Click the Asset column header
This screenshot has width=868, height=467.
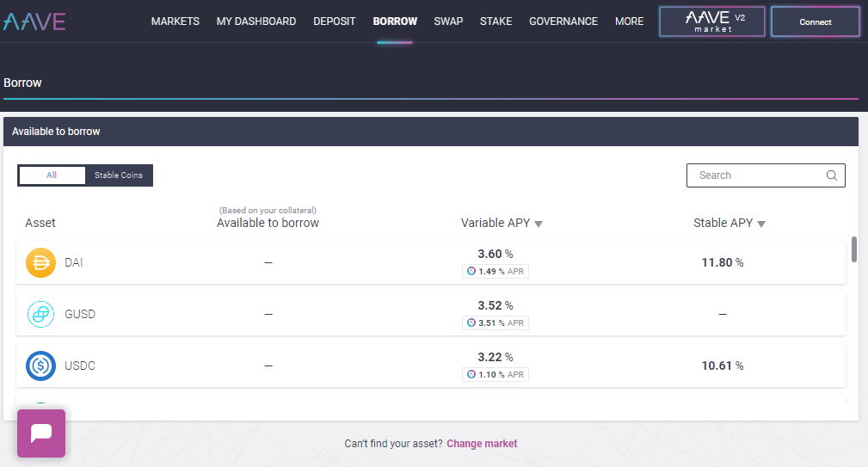(x=40, y=223)
